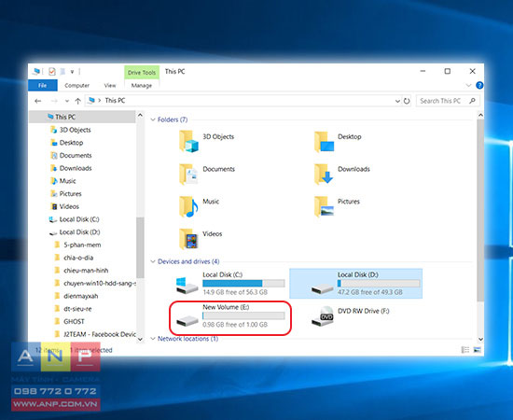Open the address bar history dropdown
513x420 pixels.
click(x=397, y=101)
